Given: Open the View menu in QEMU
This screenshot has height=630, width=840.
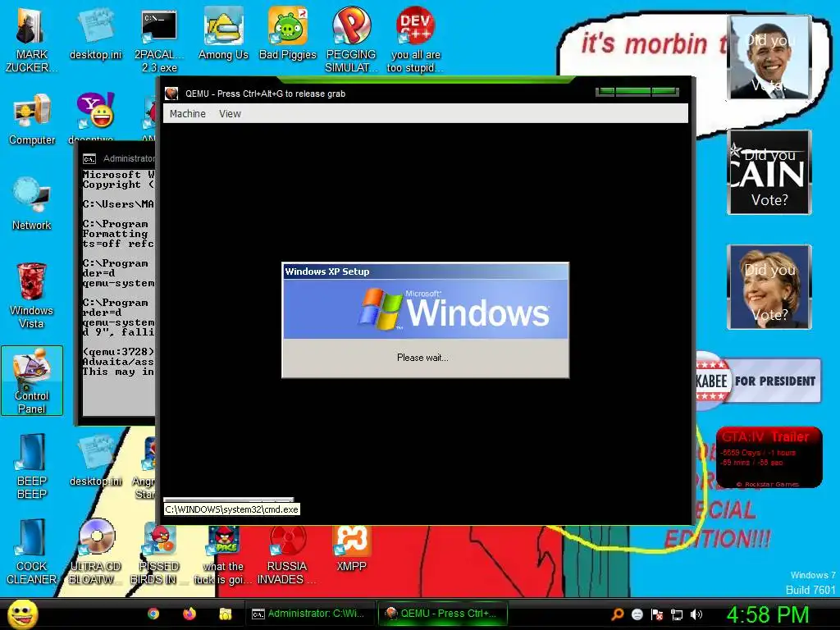Looking at the screenshot, I should click(230, 113).
